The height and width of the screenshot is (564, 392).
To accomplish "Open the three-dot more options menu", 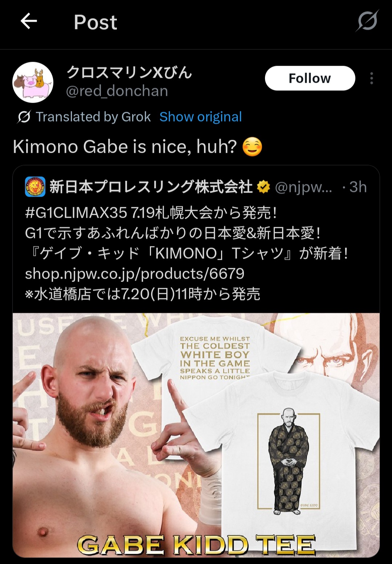I will point(371,78).
